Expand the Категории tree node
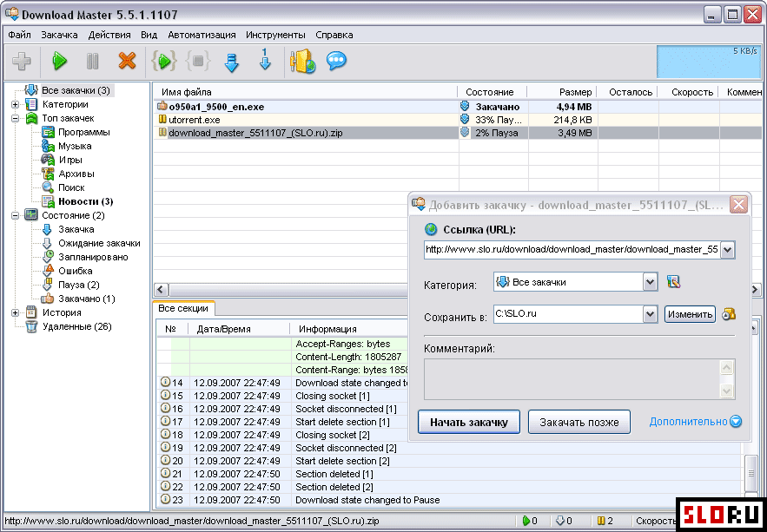Image resolution: width=767 pixels, height=532 pixels. tap(15, 104)
